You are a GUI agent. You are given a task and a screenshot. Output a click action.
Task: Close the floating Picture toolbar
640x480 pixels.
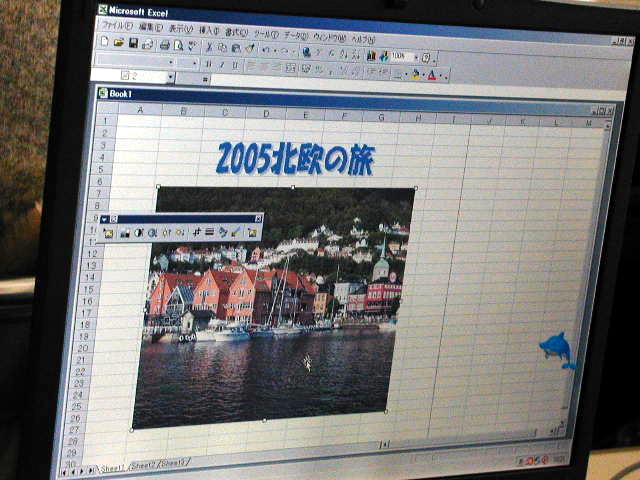pos(258,218)
